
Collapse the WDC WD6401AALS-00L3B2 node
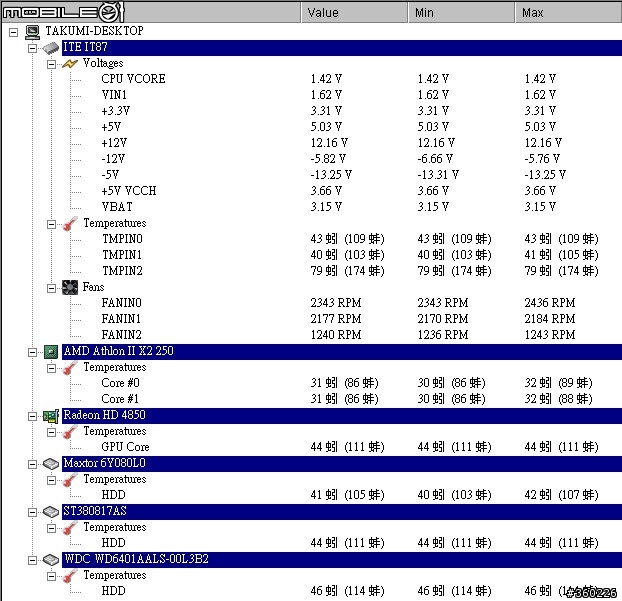(x=33, y=560)
